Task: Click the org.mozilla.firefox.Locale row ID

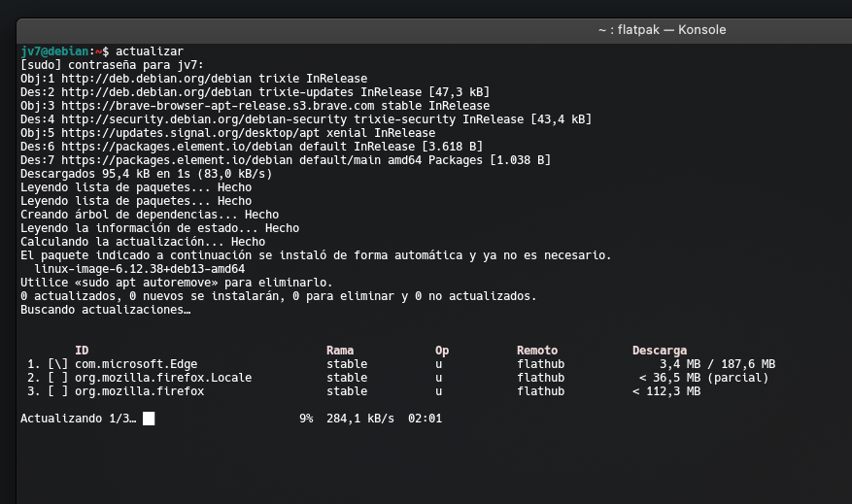Action: coord(163,378)
